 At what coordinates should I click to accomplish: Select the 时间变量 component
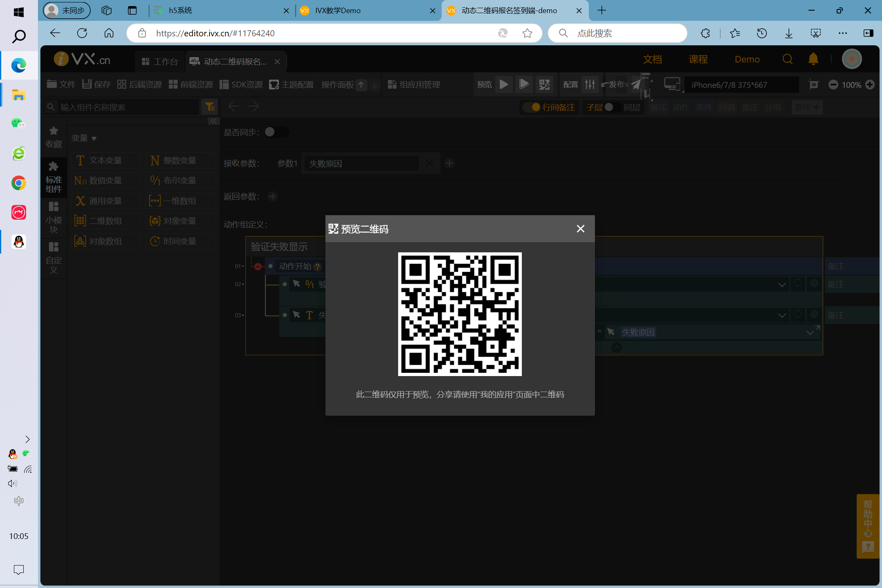pyautogui.click(x=180, y=241)
